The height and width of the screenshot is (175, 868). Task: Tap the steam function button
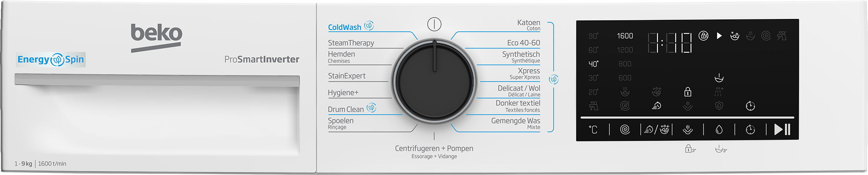click(687, 129)
